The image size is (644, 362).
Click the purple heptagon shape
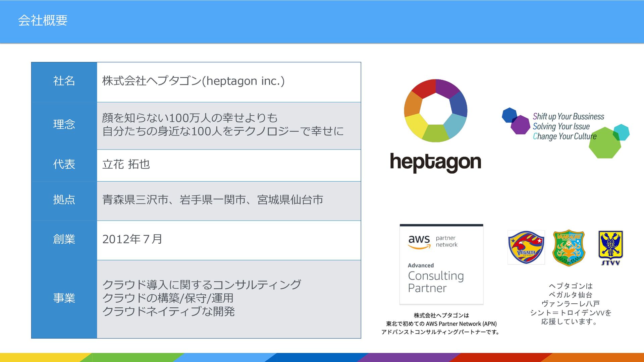pyautogui.click(x=521, y=125)
